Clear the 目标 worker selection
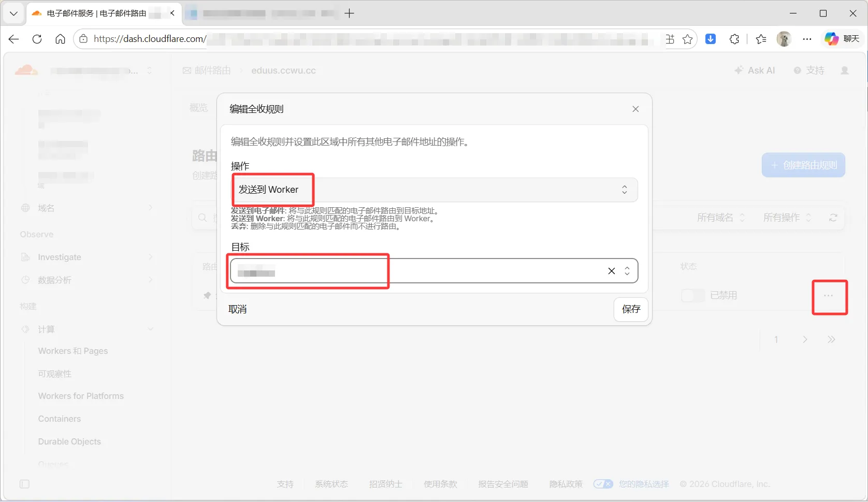The image size is (868, 502). coord(612,271)
